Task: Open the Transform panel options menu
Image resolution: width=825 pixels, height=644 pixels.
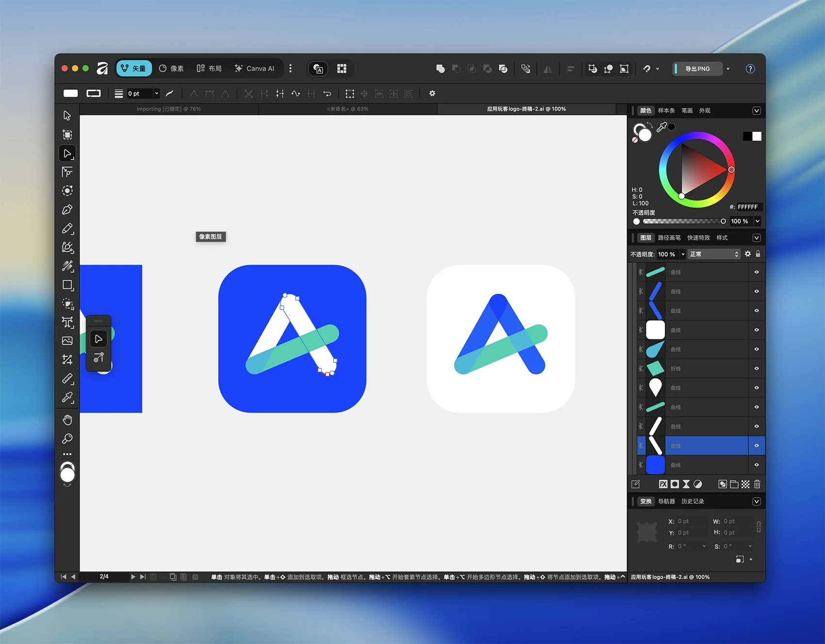Action: pos(757,501)
